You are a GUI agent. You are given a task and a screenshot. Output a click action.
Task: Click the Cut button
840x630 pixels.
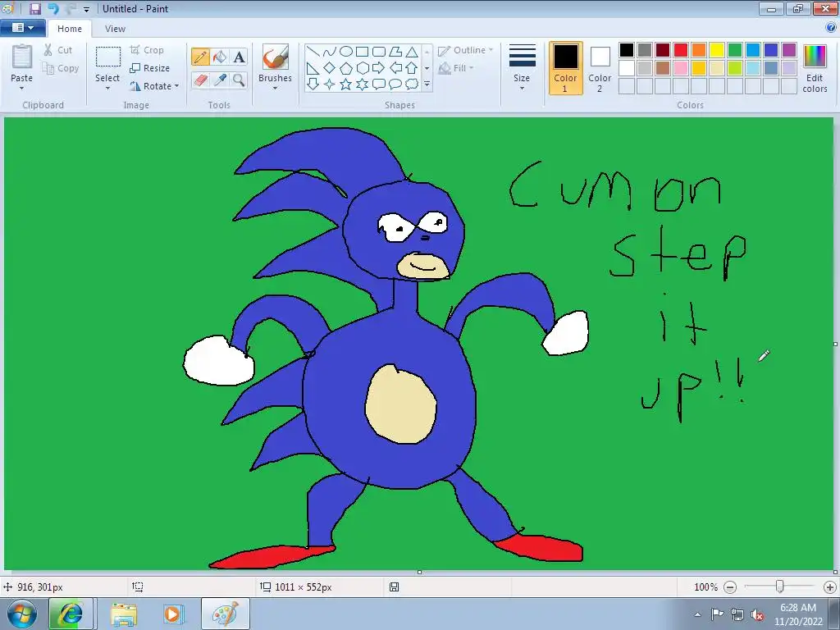pos(58,50)
